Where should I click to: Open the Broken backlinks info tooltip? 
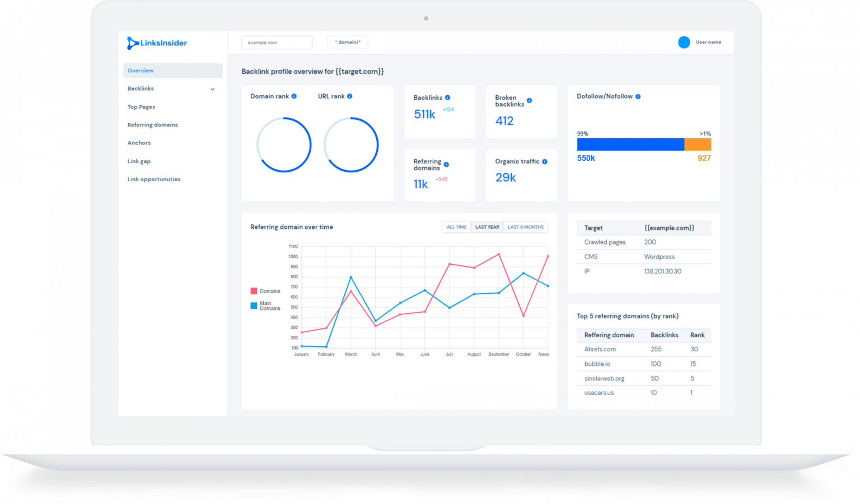529,101
